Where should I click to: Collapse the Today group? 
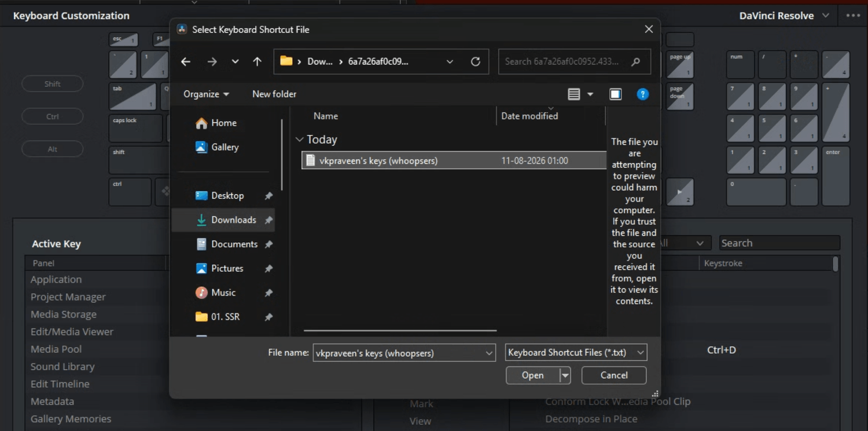click(299, 140)
